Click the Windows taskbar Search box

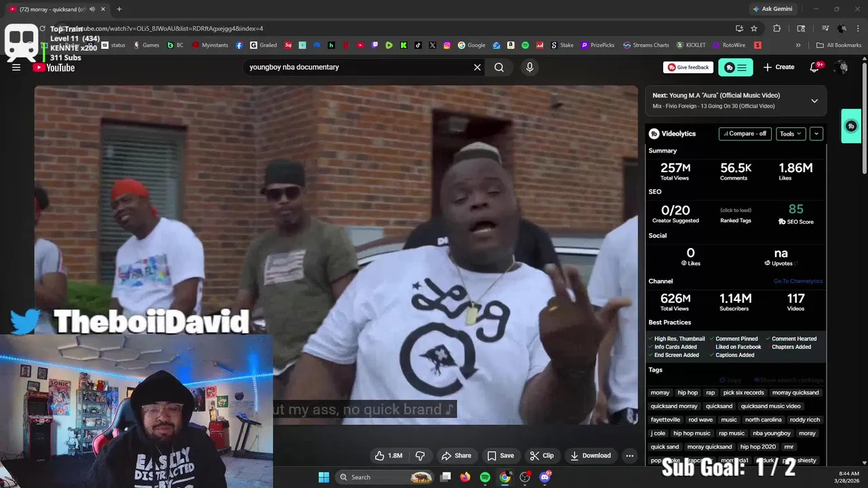tap(385, 477)
